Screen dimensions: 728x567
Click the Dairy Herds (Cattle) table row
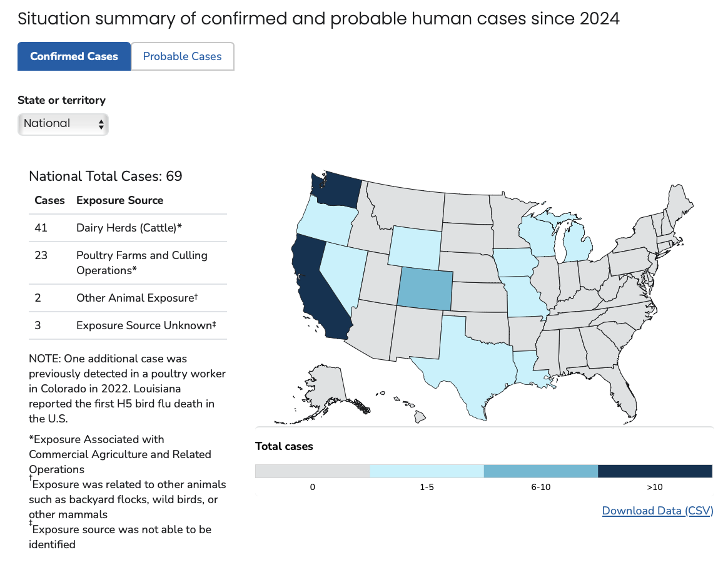[x=128, y=228]
